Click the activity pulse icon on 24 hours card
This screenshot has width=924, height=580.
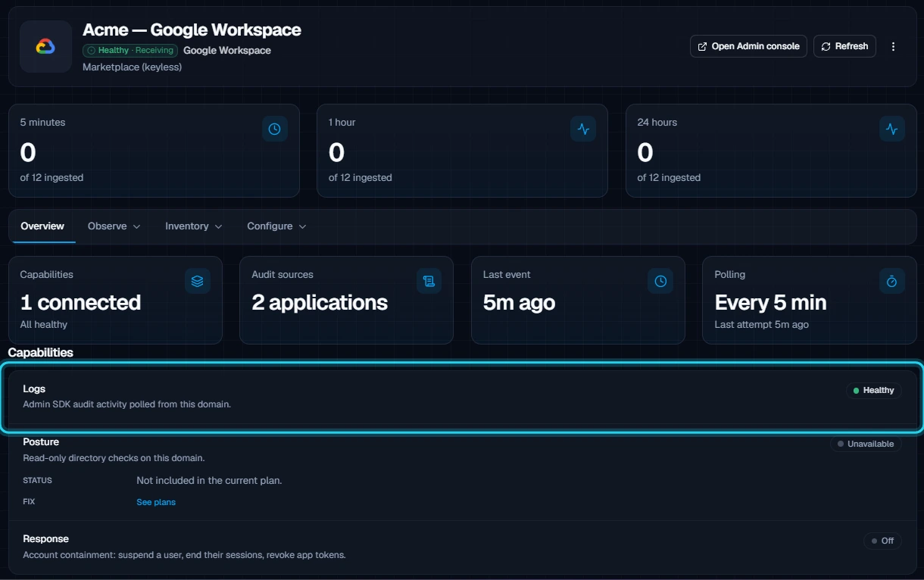pos(892,129)
